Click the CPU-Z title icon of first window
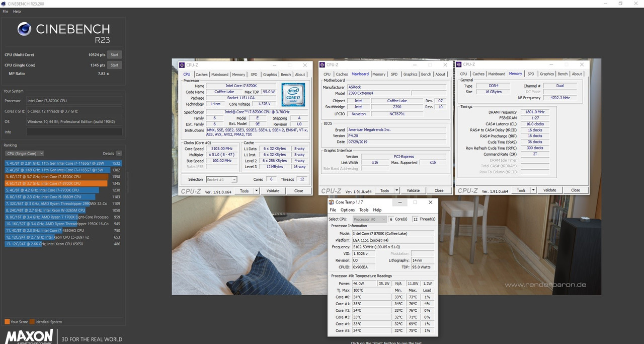Viewport: 644px width, 344px height. pos(182,65)
